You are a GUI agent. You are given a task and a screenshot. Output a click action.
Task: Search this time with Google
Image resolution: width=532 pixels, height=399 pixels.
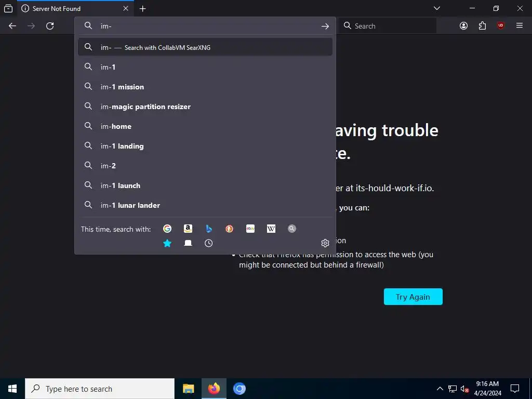[x=167, y=229]
